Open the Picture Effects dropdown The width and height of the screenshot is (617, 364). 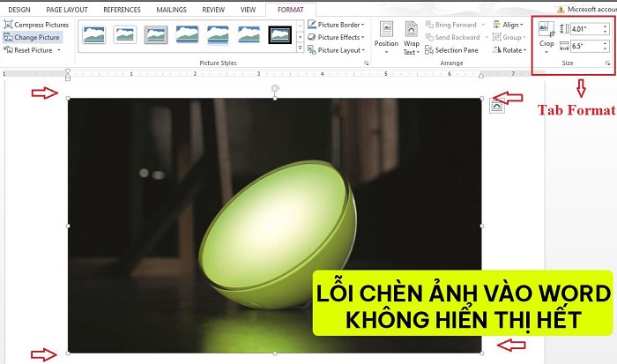pos(336,37)
